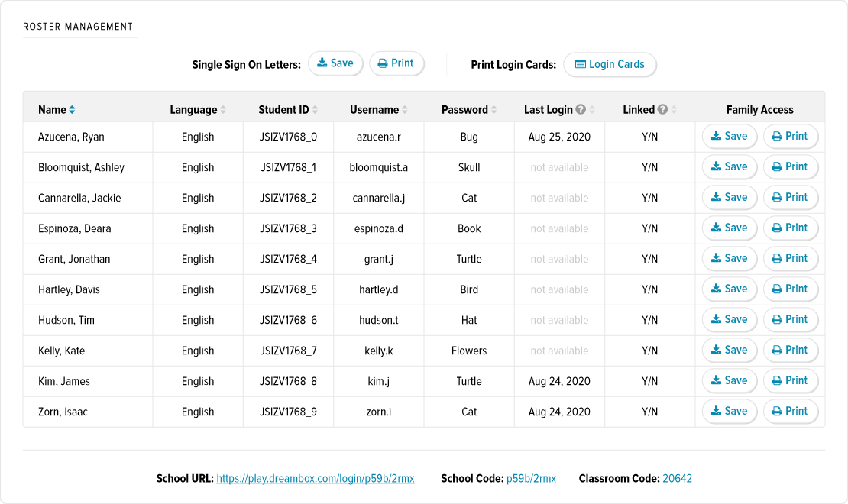Sort the roster by the Name column

click(72, 109)
